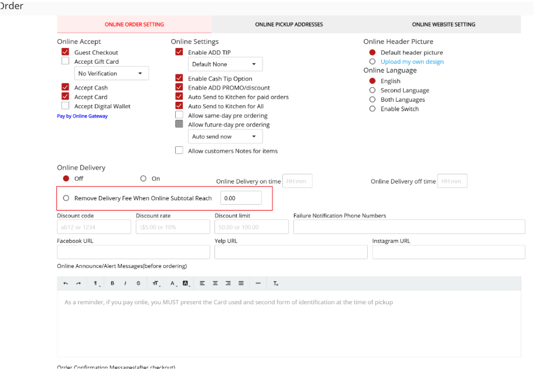Uncheck Accept Card option
Screen dimensions: 550x392
(65, 97)
